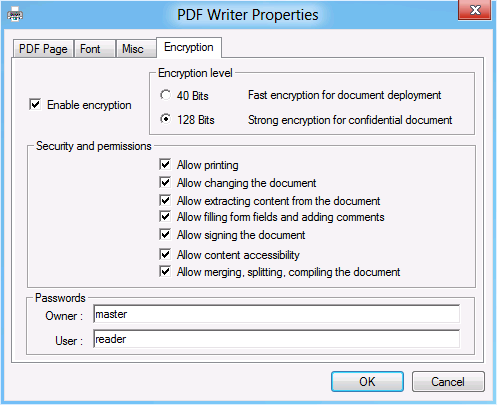The width and height of the screenshot is (497, 405).
Task: Confirm settings with the OK button
Action: pyautogui.click(x=367, y=382)
